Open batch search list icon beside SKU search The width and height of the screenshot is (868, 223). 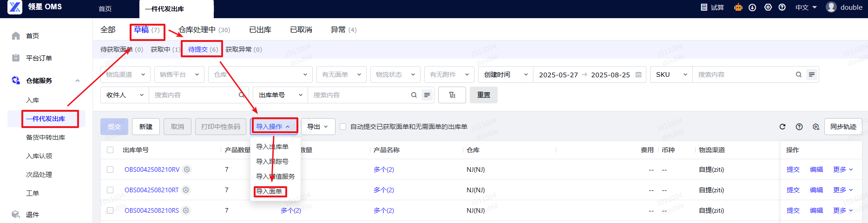[x=812, y=74]
